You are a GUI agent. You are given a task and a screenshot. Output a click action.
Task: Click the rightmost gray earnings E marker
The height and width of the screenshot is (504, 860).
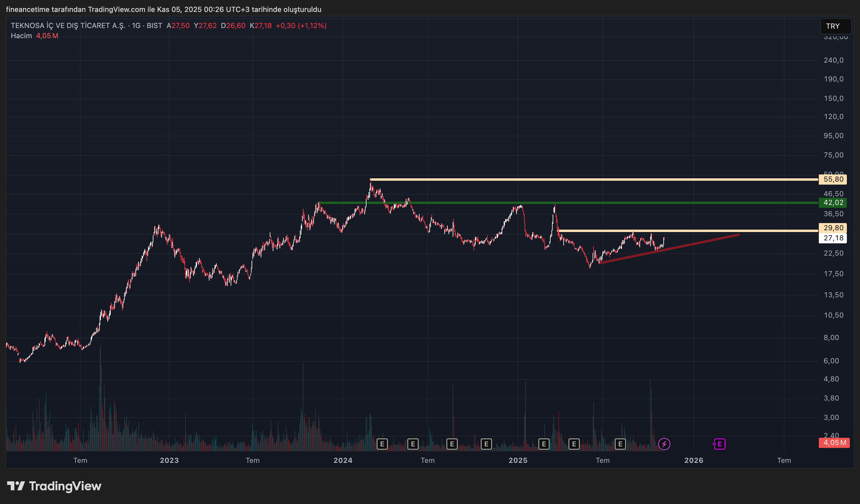pos(620,444)
